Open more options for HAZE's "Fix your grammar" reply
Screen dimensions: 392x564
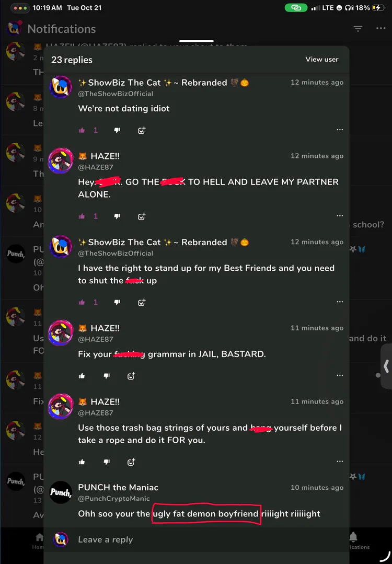(x=340, y=375)
